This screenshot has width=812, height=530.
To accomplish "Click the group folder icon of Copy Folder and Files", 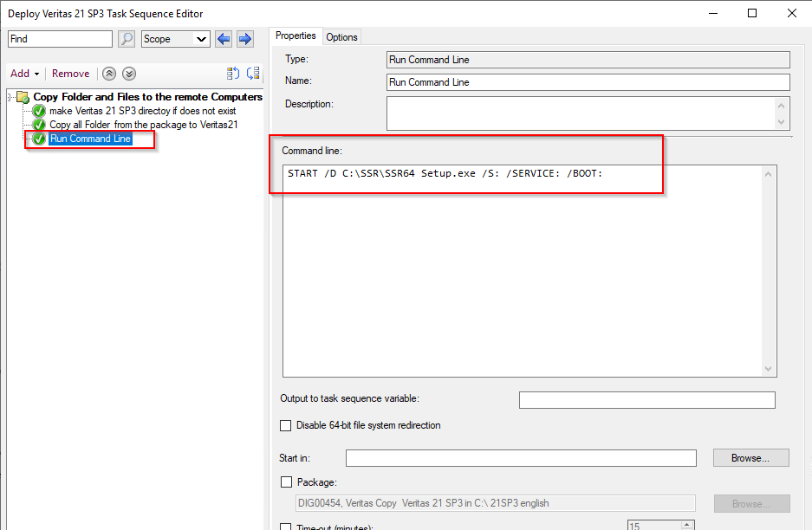I will coord(23,97).
